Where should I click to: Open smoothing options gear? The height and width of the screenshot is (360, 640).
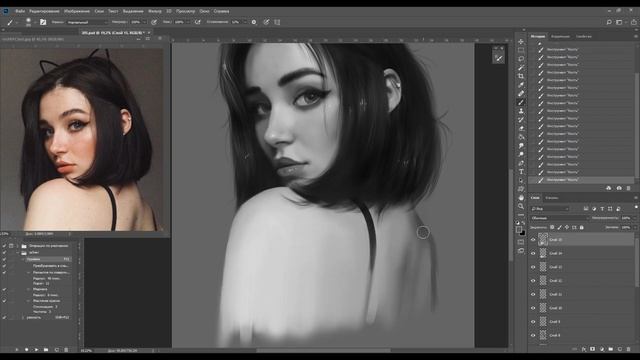pyautogui.click(x=254, y=22)
